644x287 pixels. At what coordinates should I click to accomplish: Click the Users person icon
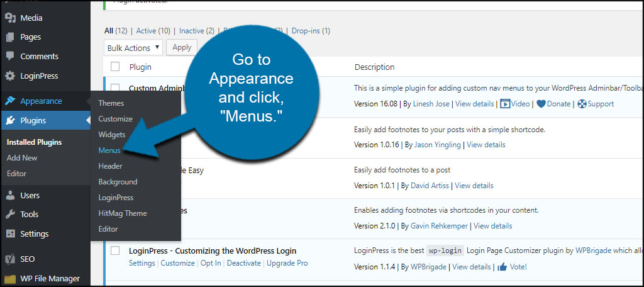(10, 195)
